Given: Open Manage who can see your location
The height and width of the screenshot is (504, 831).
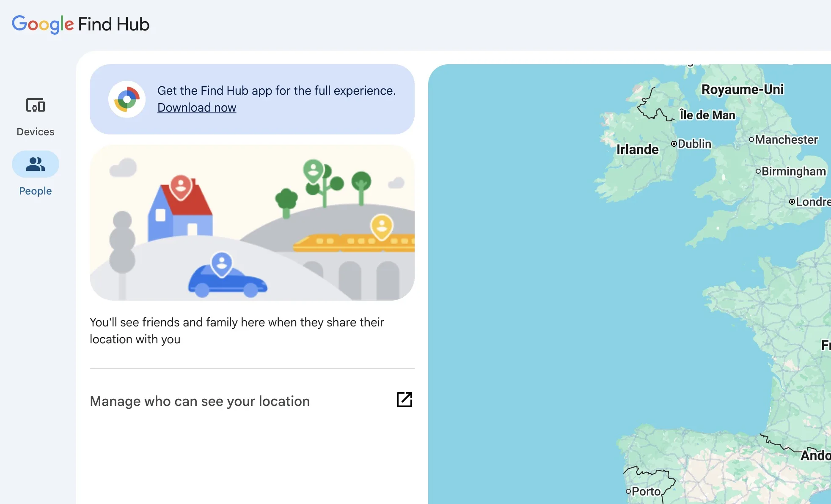Looking at the screenshot, I should point(200,401).
